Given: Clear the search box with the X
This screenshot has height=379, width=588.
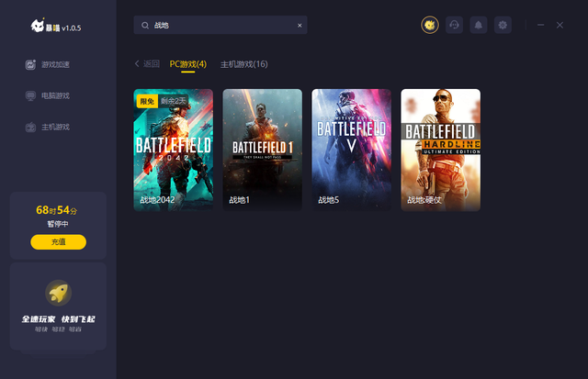Looking at the screenshot, I should [300, 26].
